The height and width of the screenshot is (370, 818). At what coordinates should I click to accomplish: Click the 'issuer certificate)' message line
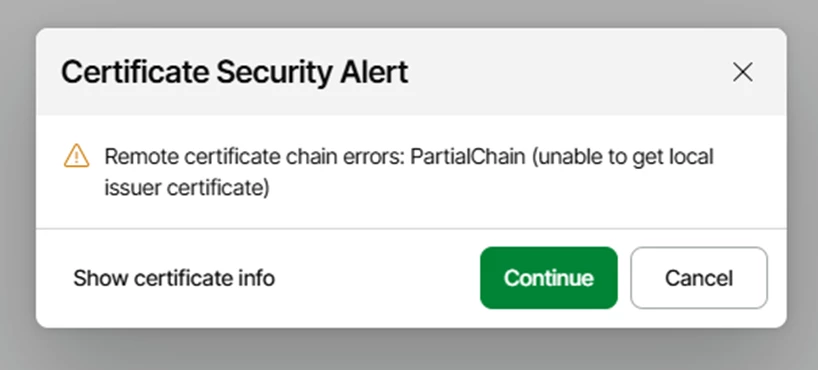187,188
